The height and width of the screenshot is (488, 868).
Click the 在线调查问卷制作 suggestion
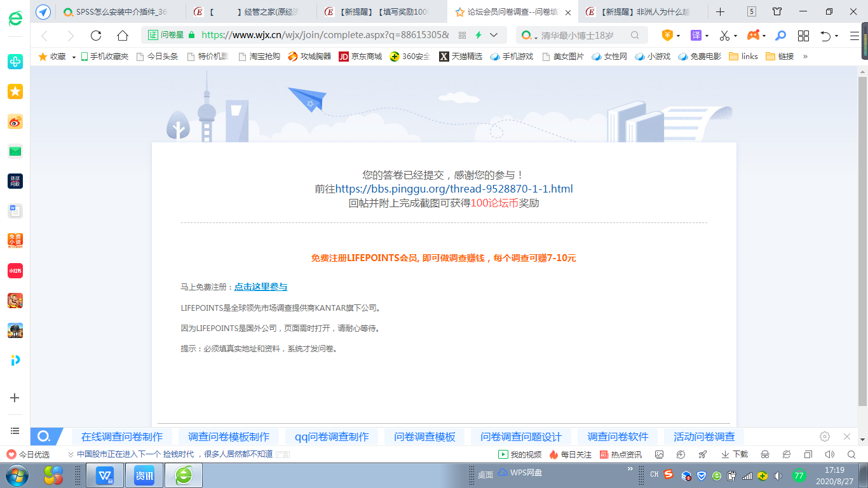tap(122, 437)
